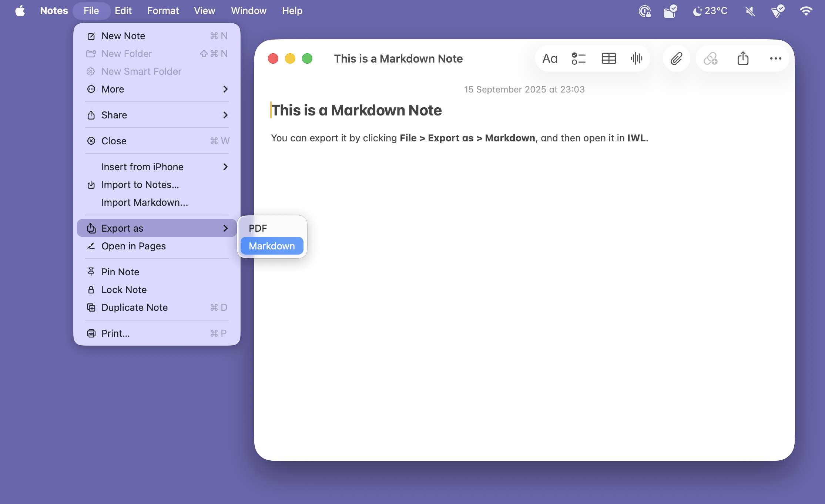Open the more options ellipsis menu
The height and width of the screenshot is (504, 825).
775,58
